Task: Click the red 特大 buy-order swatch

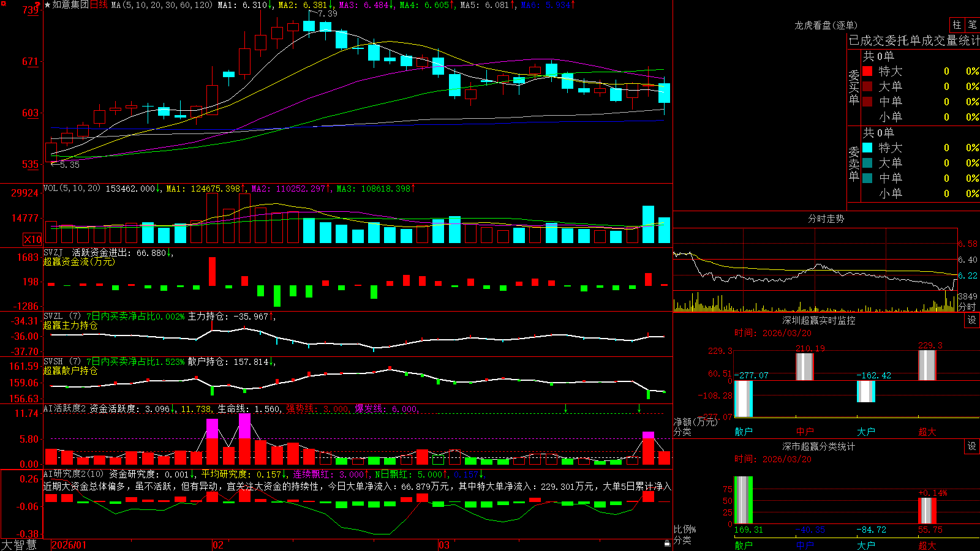Action: 867,71
